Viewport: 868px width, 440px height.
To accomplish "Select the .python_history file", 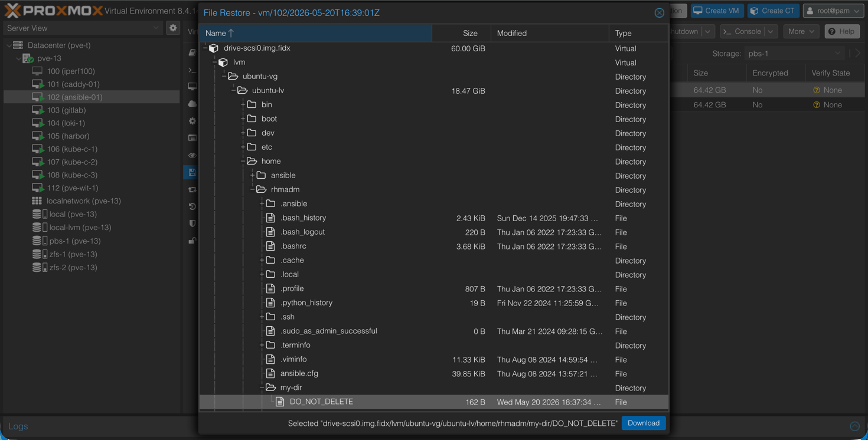I will [x=434, y=303].
